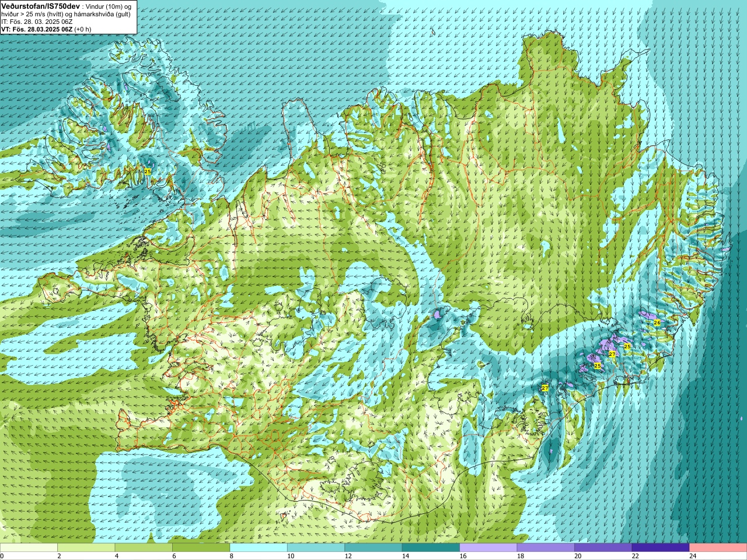
Task: Click the legend scale number 12
Action: (x=348, y=556)
